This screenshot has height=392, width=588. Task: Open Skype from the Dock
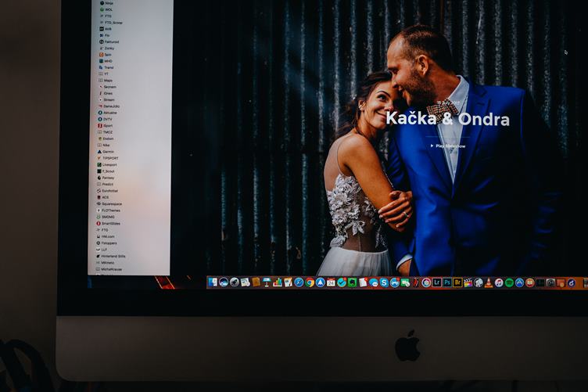[x=384, y=282]
